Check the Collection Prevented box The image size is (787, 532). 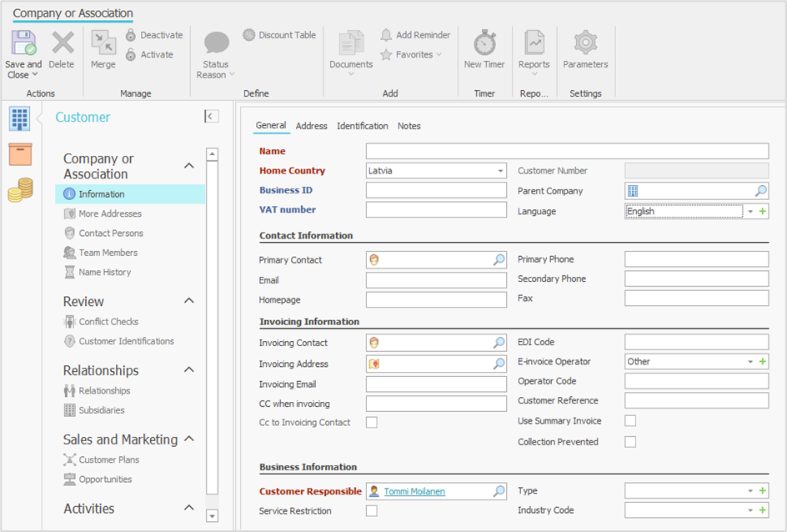[630, 442]
